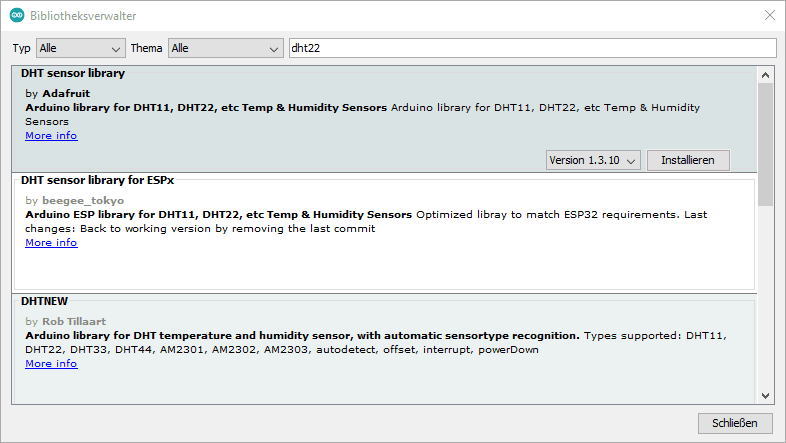Viewport: 786px width, 443px height.
Task: Select the DHT sensor library for ESPx entry
Action: click(98, 180)
